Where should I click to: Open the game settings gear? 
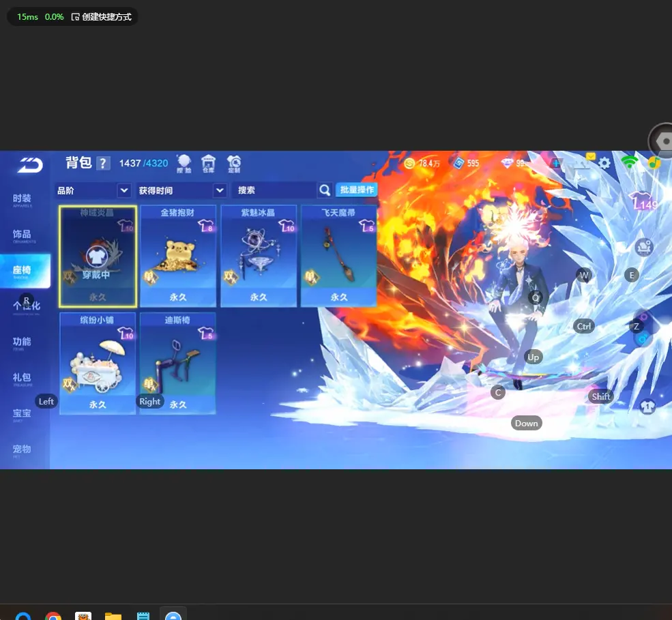604,163
